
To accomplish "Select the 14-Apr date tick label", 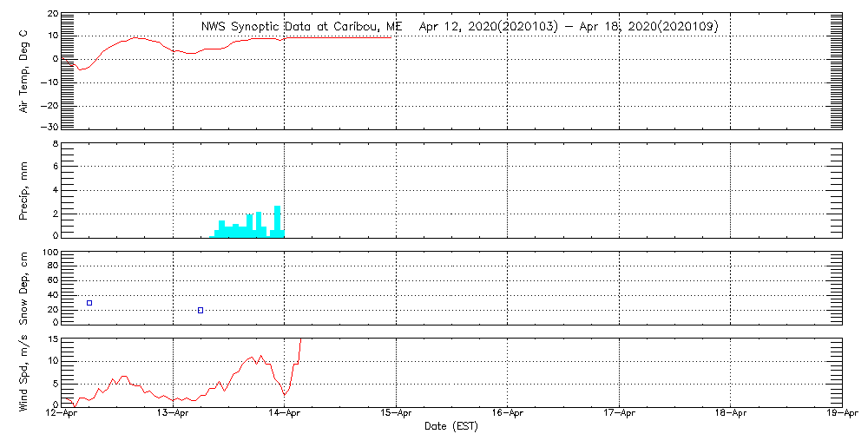I will [x=285, y=414].
